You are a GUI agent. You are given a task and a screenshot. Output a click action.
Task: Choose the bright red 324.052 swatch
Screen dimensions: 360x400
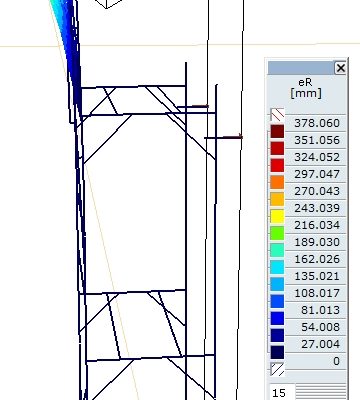277,165
